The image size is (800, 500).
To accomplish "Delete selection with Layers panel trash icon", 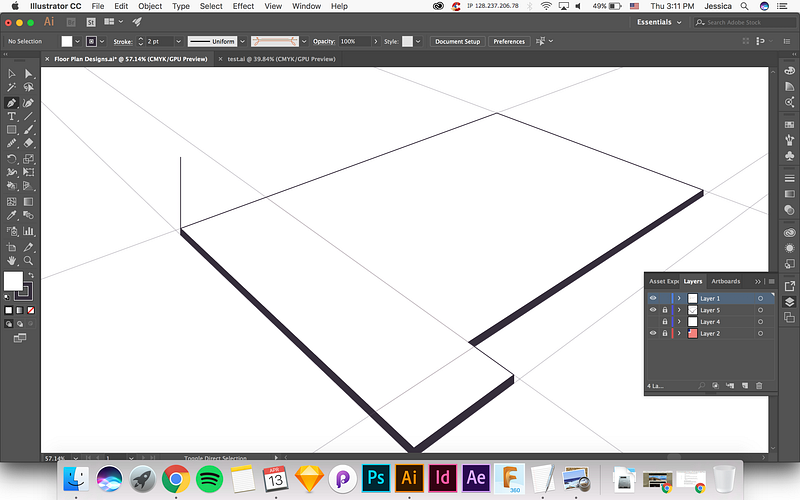I will click(x=759, y=385).
